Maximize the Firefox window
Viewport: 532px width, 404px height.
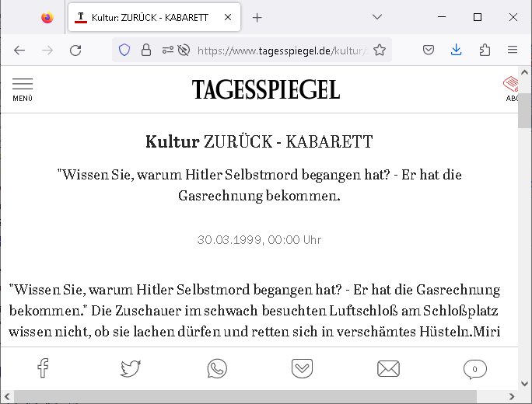pos(478,17)
